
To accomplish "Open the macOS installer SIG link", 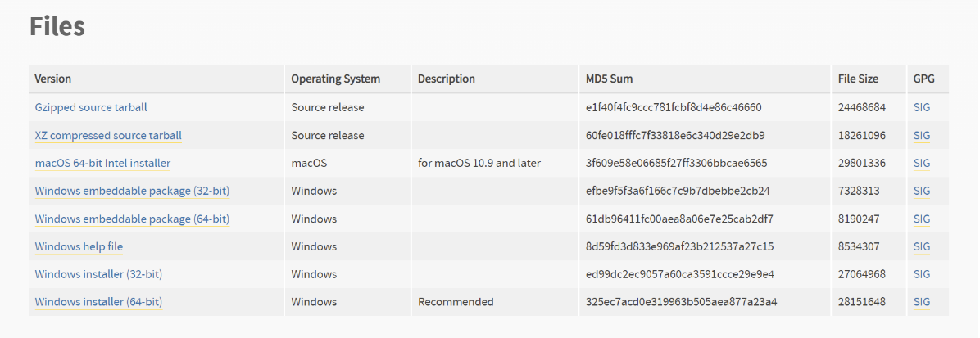I will 922,163.
